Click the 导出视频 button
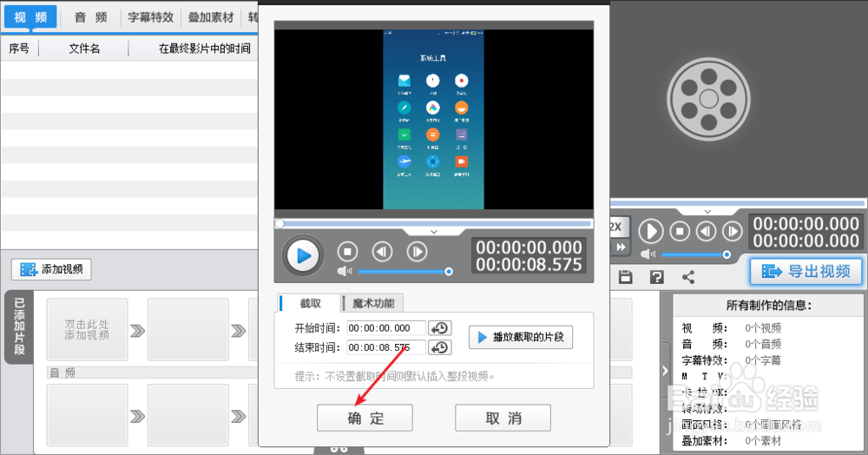The width and height of the screenshot is (868, 455). (x=806, y=271)
